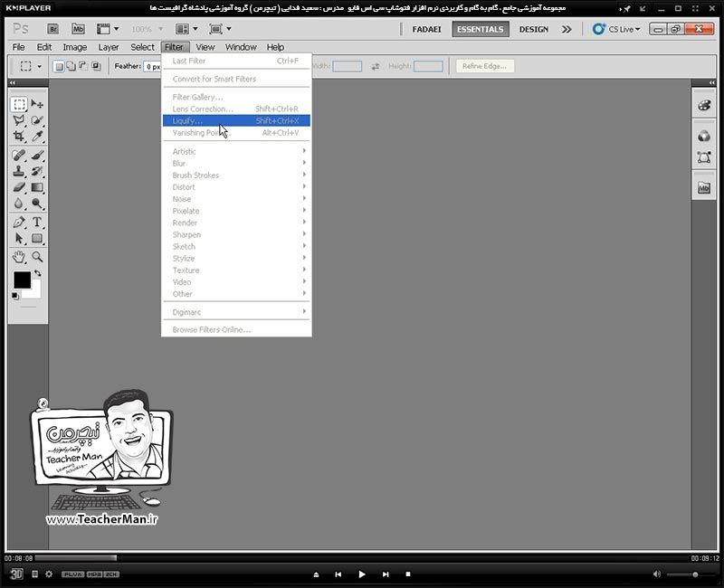Reset default foreground and background colors
724x588 pixels.
tap(15, 296)
